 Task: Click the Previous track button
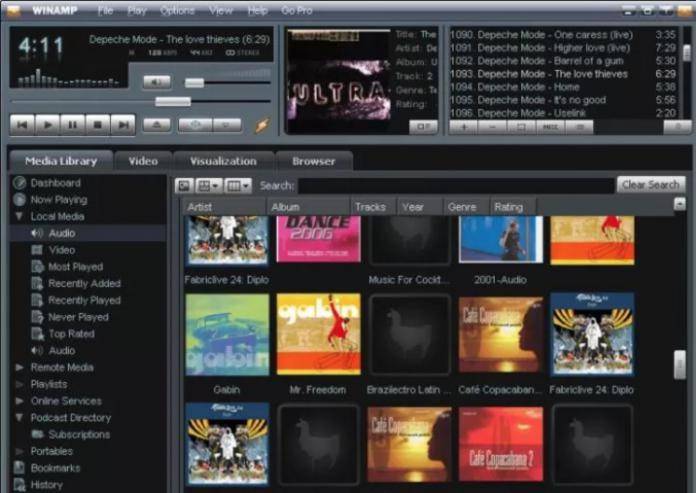pyautogui.click(x=22, y=125)
